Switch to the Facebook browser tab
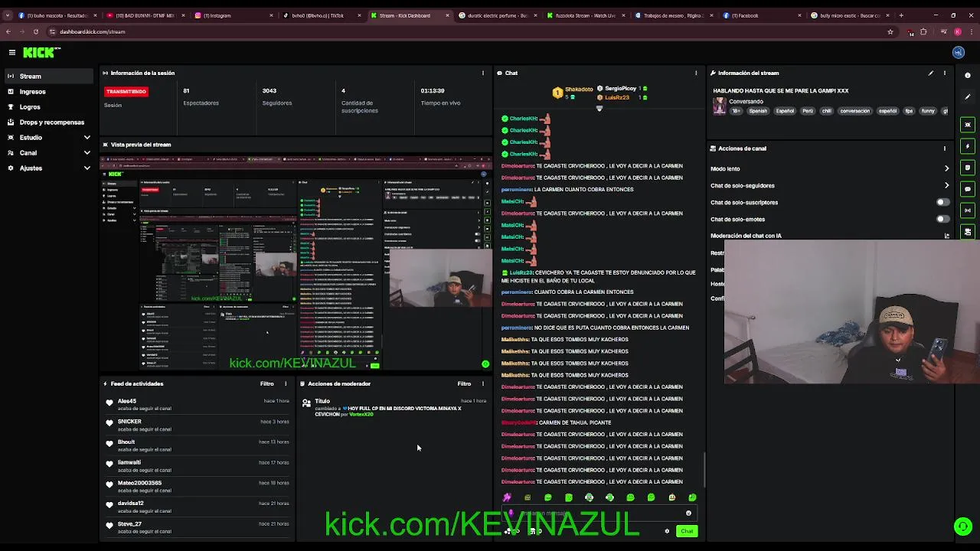This screenshot has width=980, height=551. pyautogui.click(x=763, y=15)
